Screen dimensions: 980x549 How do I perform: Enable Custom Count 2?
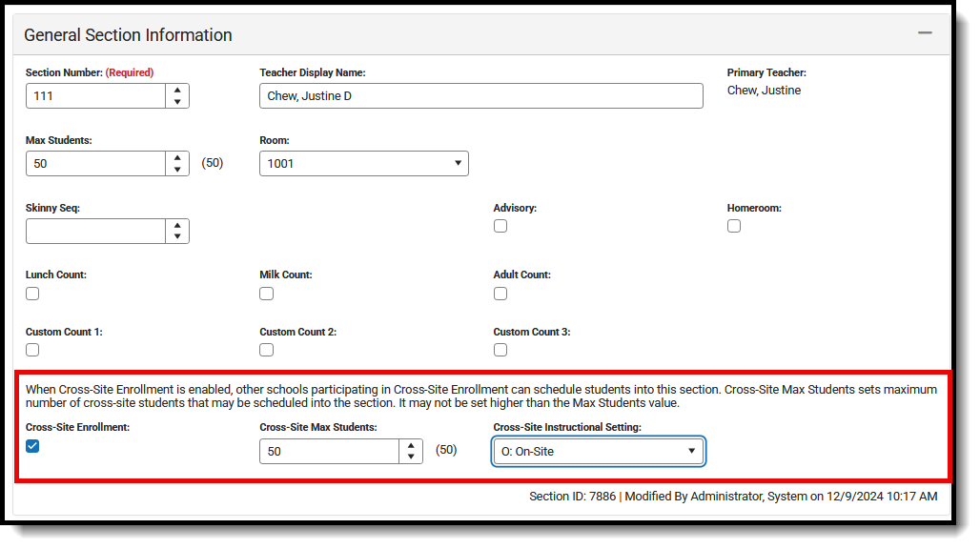pyautogui.click(x=266, y=350)
